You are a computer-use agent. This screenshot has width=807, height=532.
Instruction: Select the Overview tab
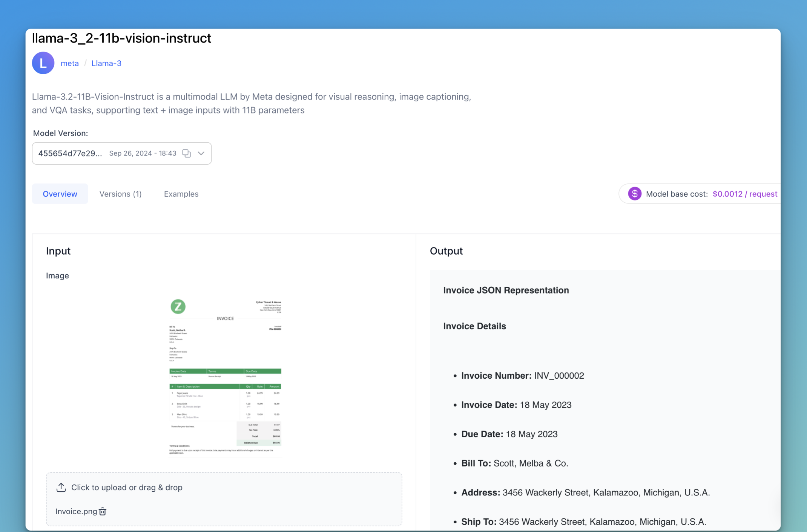60,194
